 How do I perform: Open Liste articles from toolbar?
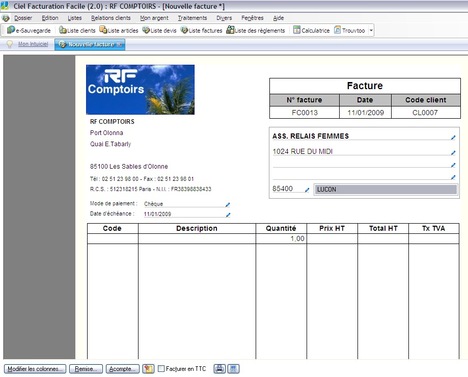(x=119, y=30)
